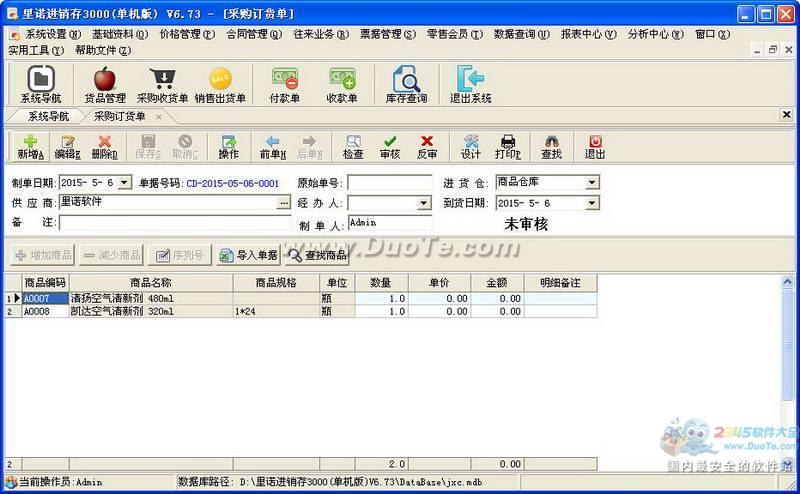The image size is (800, 494).
Task: Click 退出系统 exit icon
Action: [470, 84]
